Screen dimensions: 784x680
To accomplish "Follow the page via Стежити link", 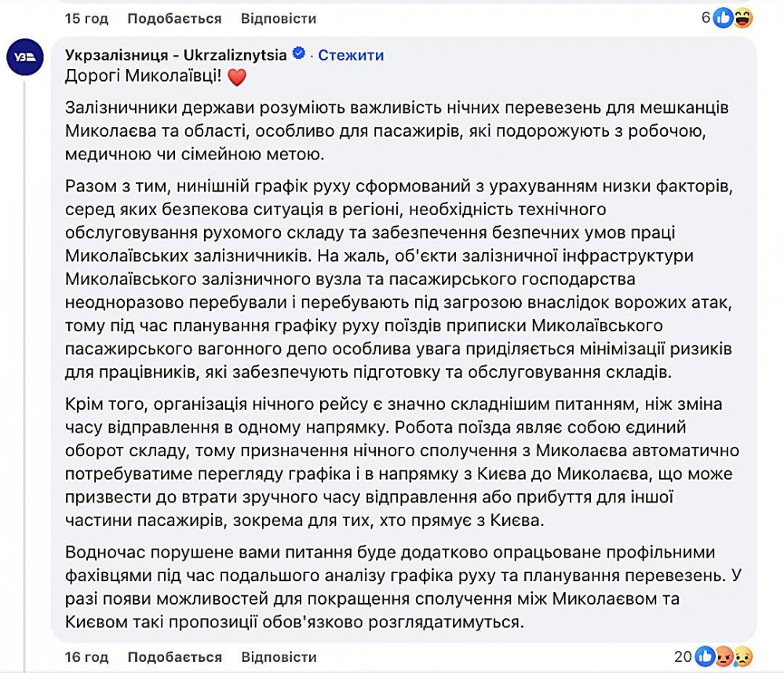I will pos(351,54).
